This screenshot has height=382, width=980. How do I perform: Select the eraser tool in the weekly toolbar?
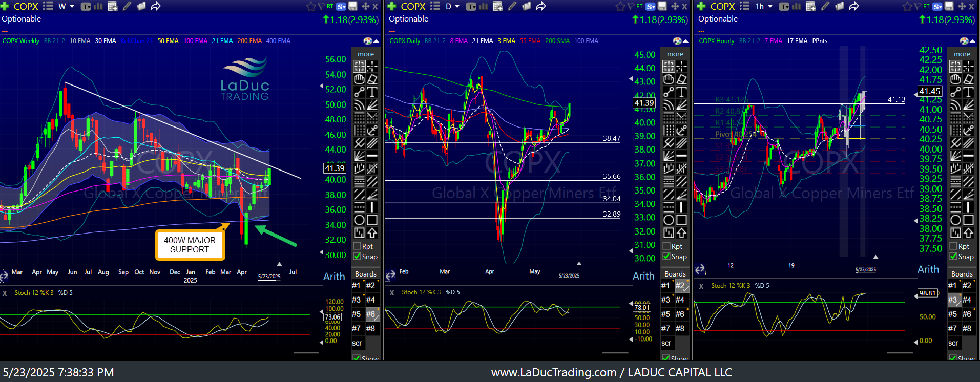click(372, 79)
